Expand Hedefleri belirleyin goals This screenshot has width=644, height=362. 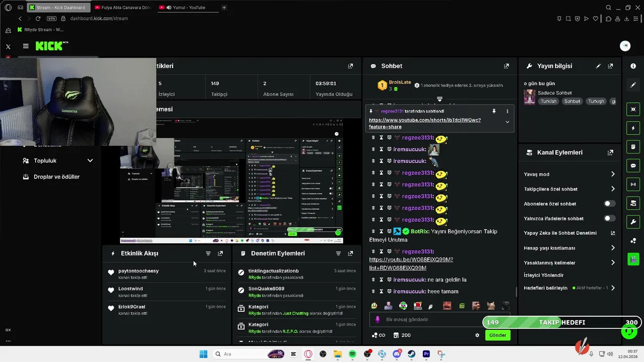point(613,288)
